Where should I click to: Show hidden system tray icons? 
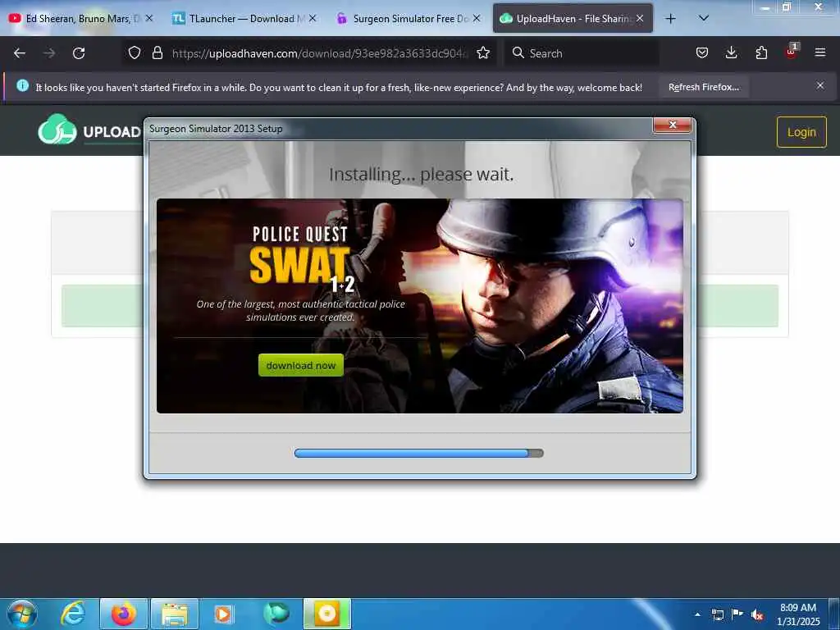(x=697, y=614)
